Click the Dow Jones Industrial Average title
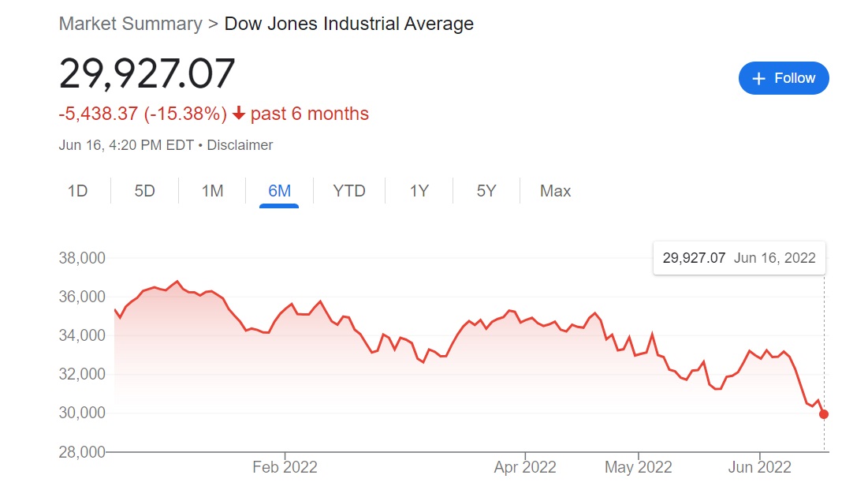The height and width of the screenshot is (490, 868). click(349, 24)
